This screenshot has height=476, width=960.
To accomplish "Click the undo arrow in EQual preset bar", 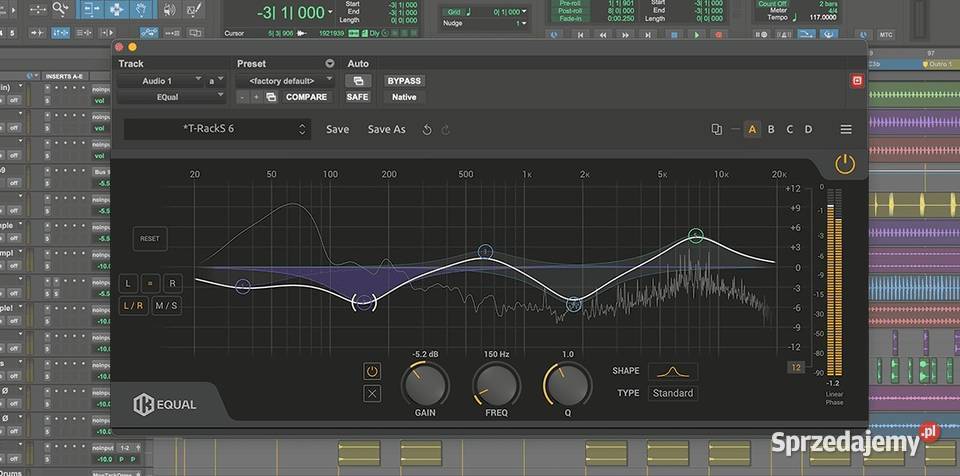I will 427,129.
